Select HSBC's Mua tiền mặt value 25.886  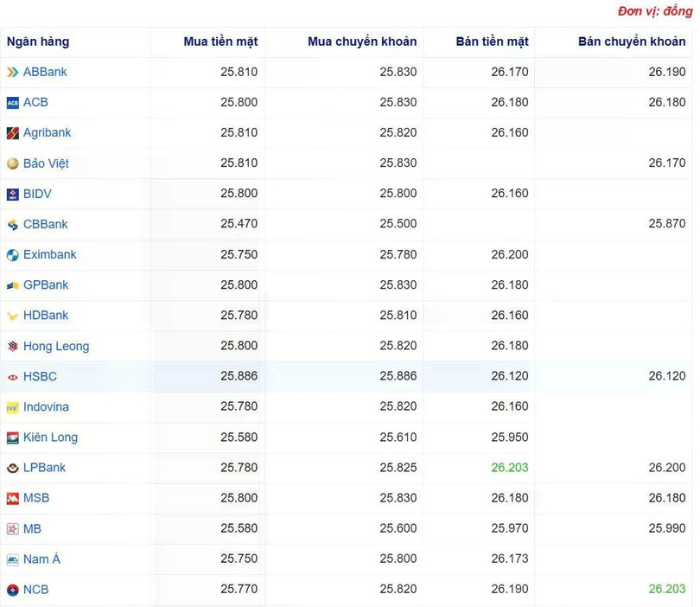click(239, 376)
